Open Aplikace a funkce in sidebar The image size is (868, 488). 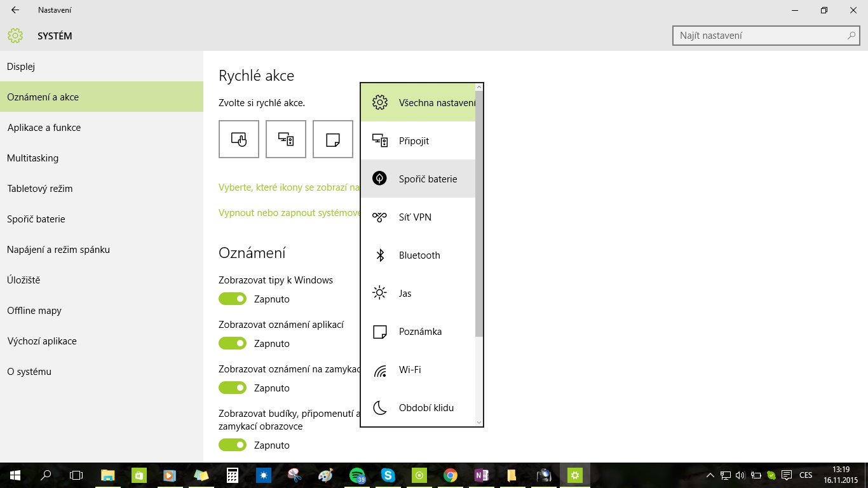coord(102,127)
